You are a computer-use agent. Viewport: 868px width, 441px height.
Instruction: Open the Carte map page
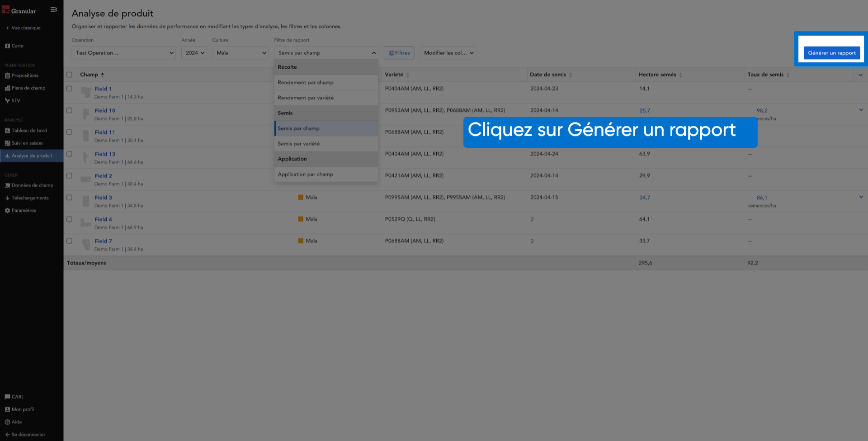click(x=14, y=46)
